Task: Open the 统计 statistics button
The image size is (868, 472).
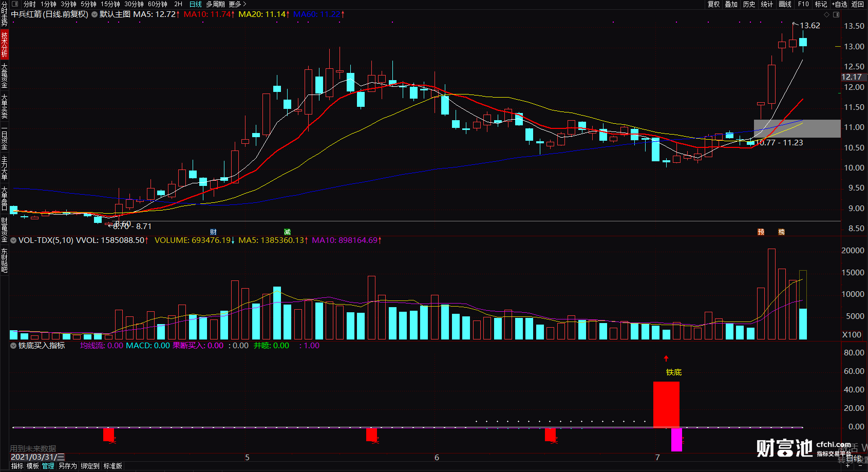Action: pyautogui.click(x=767, y=4)
